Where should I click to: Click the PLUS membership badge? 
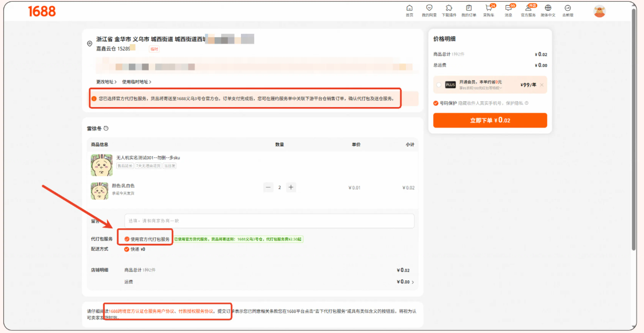[x=451, y=85]
